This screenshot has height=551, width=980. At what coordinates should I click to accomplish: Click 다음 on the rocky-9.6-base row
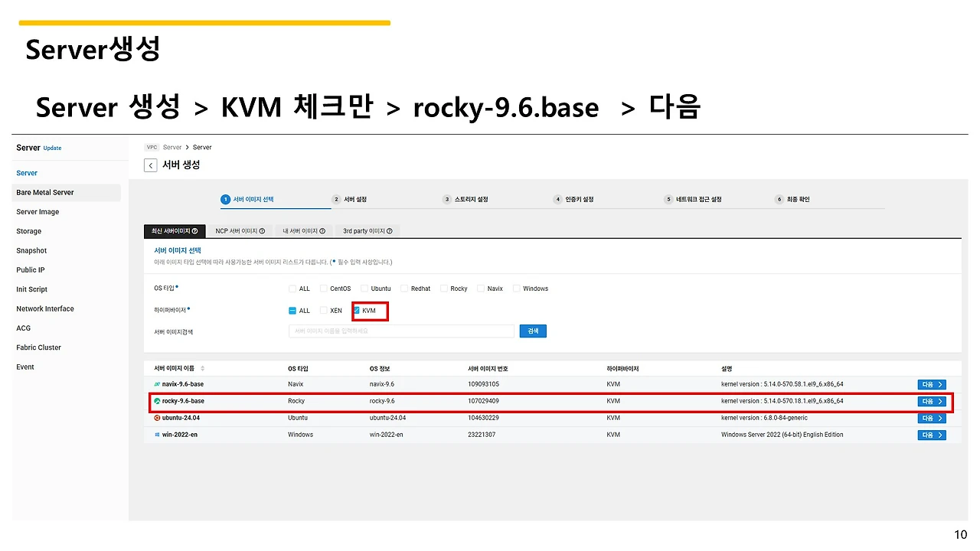point(932,401)
